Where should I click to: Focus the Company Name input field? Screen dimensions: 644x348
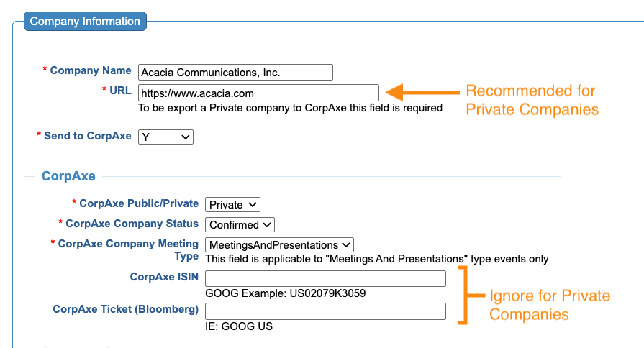[235, 72]
